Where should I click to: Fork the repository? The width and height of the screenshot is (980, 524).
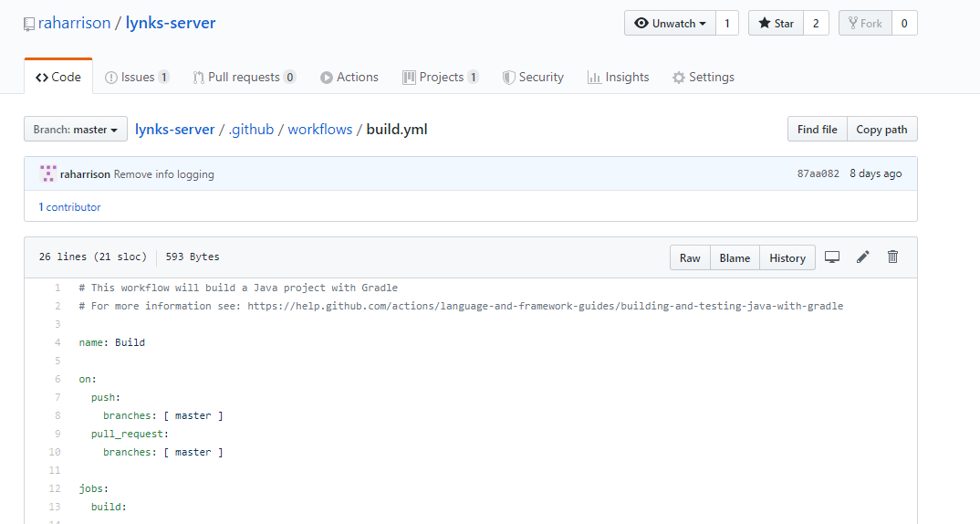tap(865, 23)
